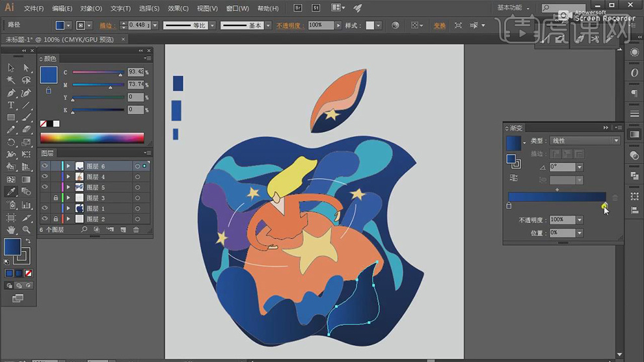Select the Type tool

click(x=11, y=105)
